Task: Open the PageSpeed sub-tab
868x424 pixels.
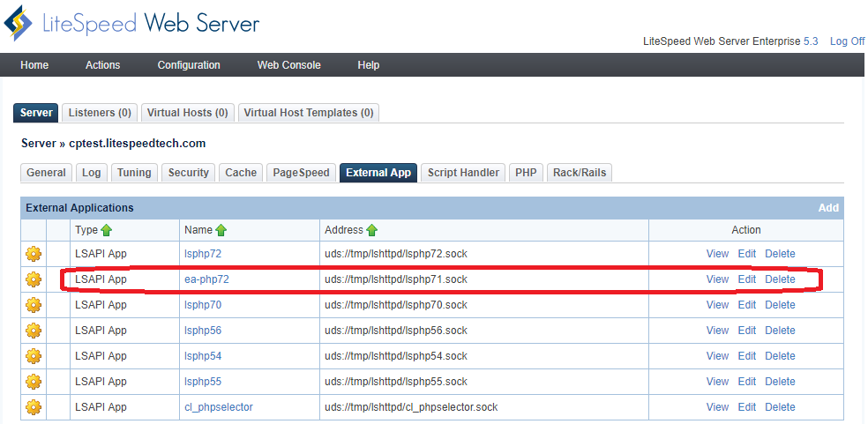Action: click(x=301, y=173)
